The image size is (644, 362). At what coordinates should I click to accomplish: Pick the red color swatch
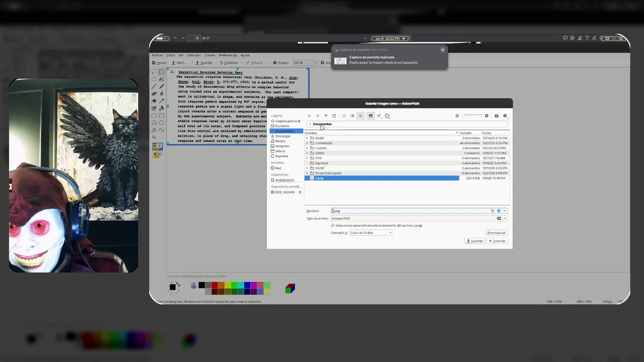(x=215, y=286)
